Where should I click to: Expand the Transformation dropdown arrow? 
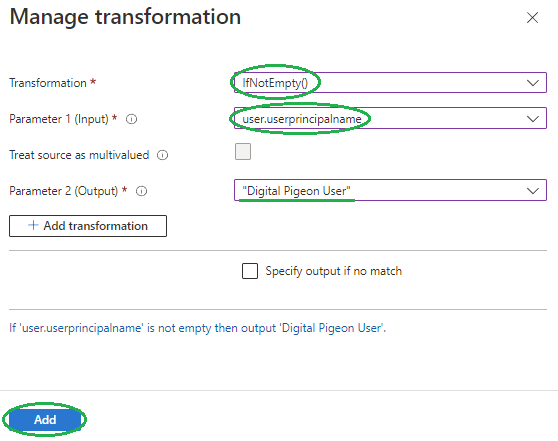point(533,83)
